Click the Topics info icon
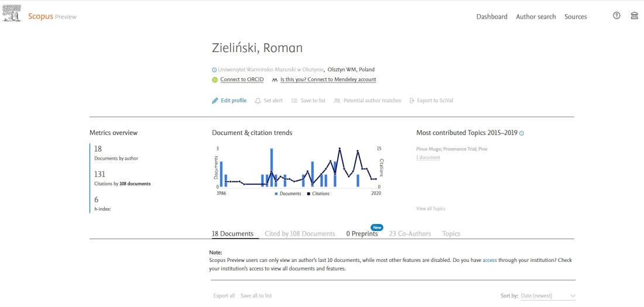Image resolution: width=644 pixels, height=307 pixels. 522,133
